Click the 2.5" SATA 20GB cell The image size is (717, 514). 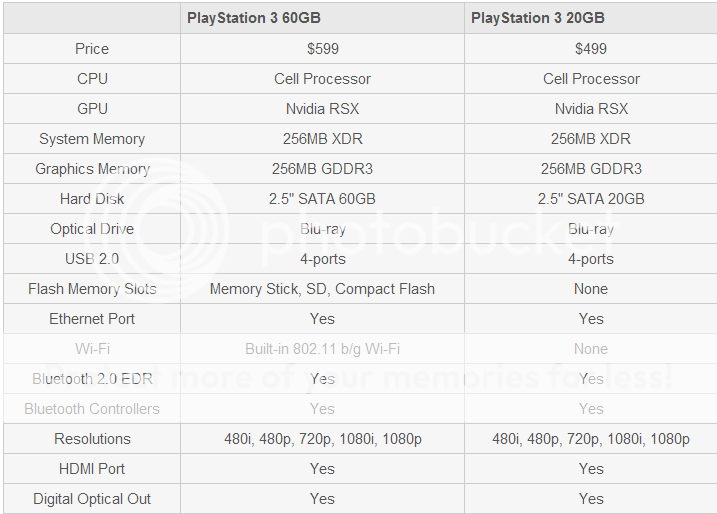point(591,199)
